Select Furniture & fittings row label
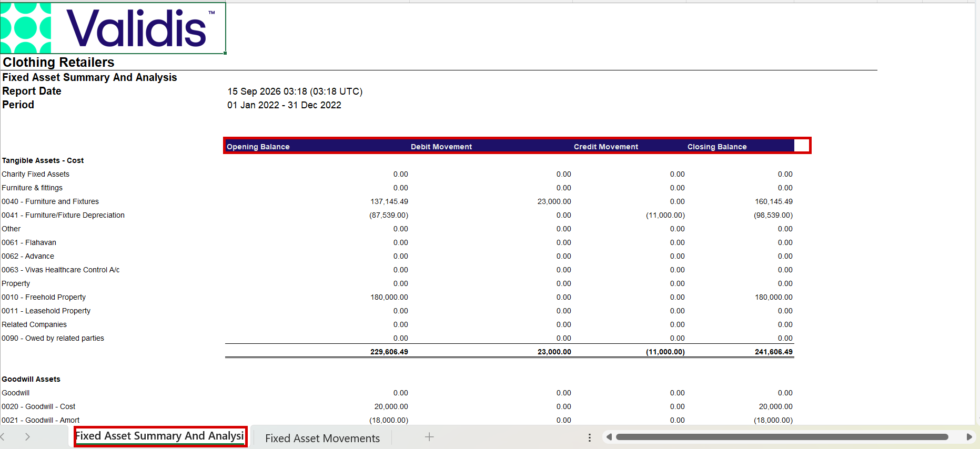Viewport: 980px width, 449px height. tap(32, 188)
